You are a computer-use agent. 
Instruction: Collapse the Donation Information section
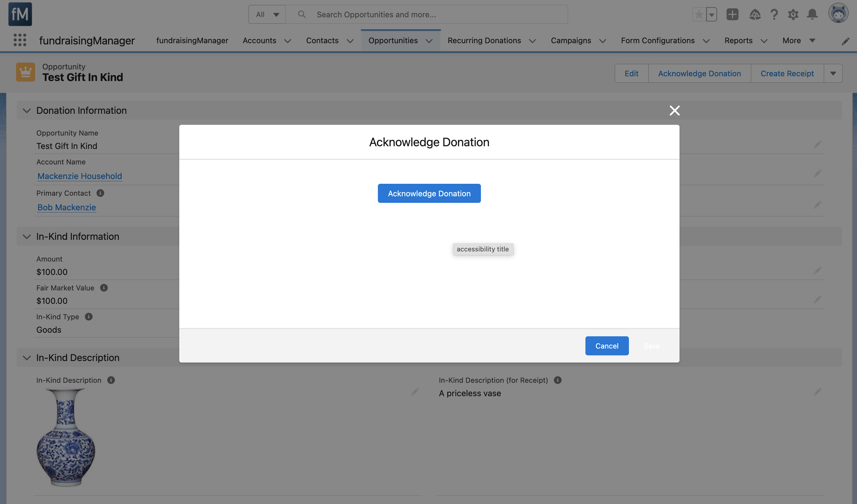click(27, 111)
